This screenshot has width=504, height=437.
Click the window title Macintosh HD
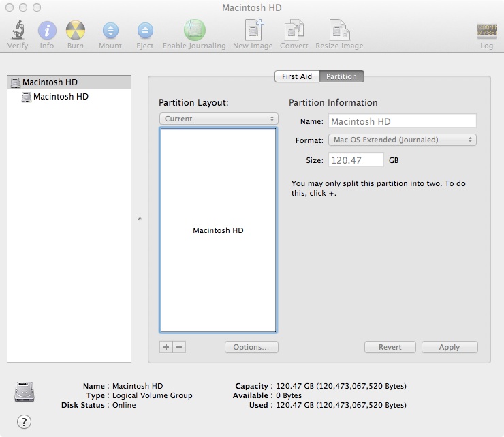click(x=252, y=7)
